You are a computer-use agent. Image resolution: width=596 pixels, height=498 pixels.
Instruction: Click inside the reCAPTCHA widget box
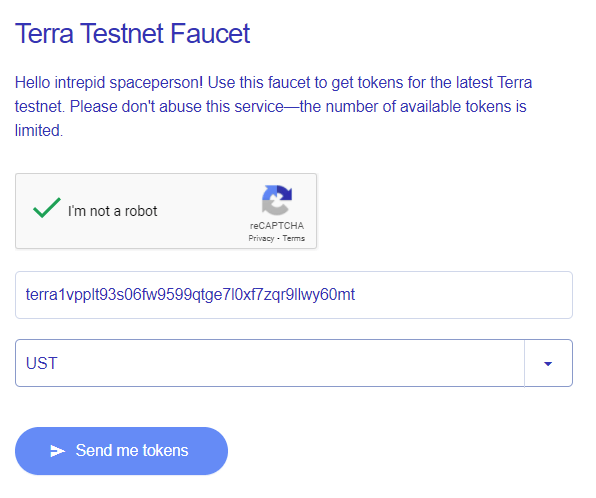(x=166, y=211)
